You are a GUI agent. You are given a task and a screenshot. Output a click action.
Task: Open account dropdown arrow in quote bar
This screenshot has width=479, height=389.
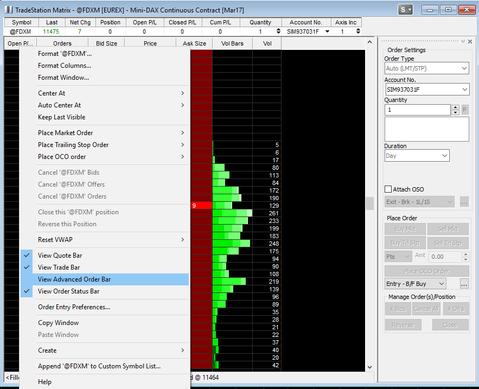point(327,31)
